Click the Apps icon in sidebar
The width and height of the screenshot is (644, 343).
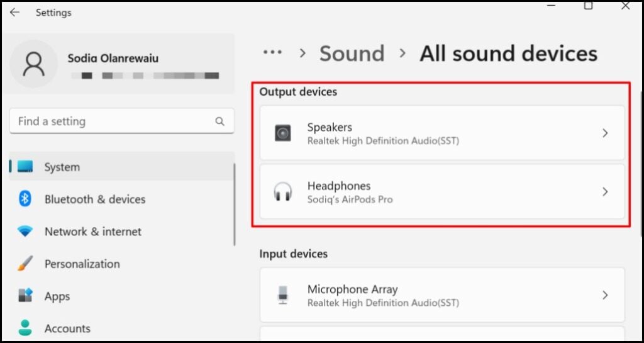click(x=25, y=296)
